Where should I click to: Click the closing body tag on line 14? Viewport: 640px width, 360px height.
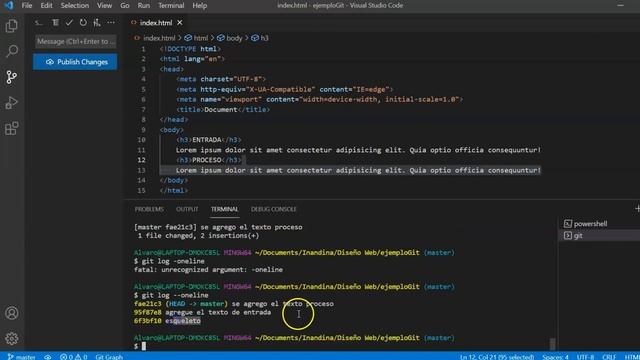coord(174,180)
